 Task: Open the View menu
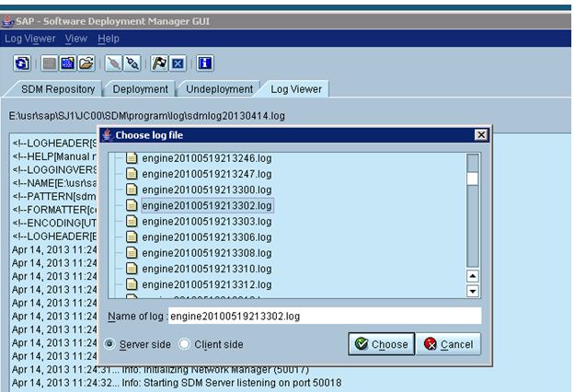[x=76, y=39]
